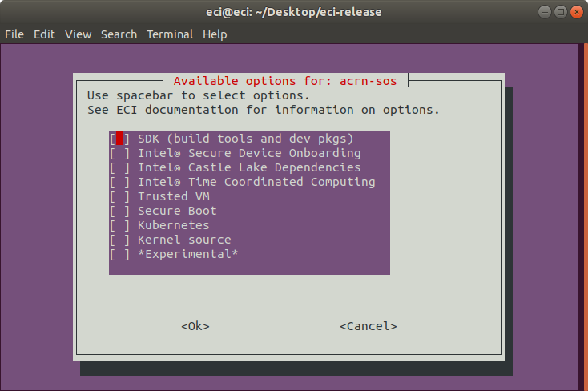This screenshot has height=391, width=588.
Task: Select the 'Kernel source' label
Action: (x=184, y=240)
